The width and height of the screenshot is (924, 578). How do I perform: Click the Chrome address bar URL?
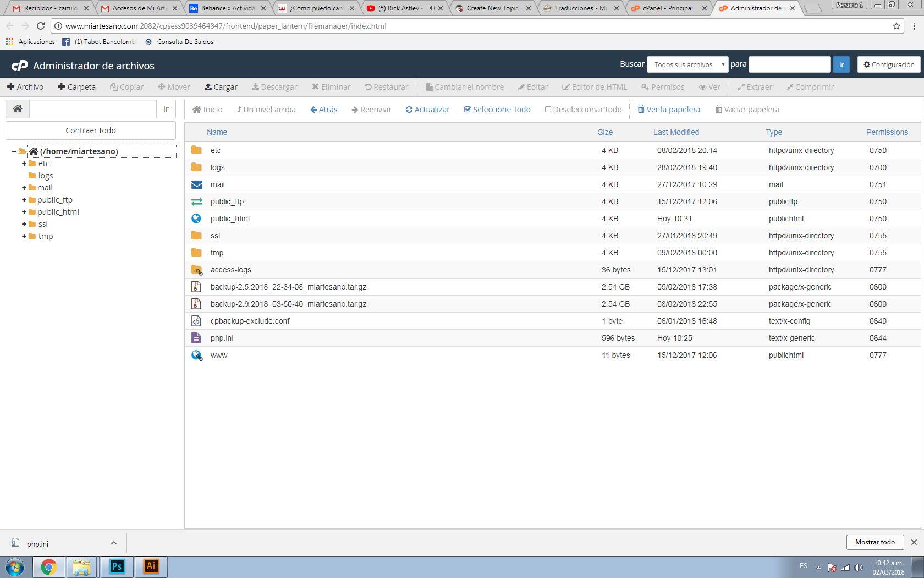[x=226, y=26]
